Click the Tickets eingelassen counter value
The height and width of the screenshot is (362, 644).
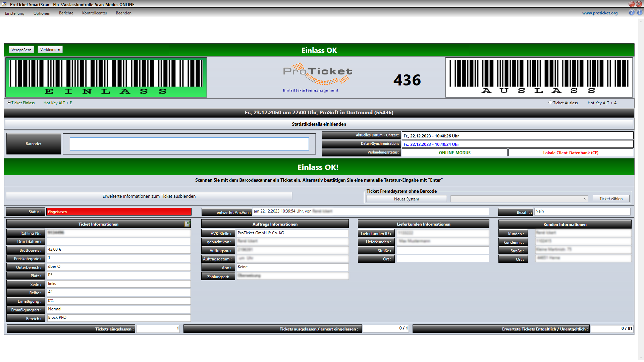(x=158, y=328)
